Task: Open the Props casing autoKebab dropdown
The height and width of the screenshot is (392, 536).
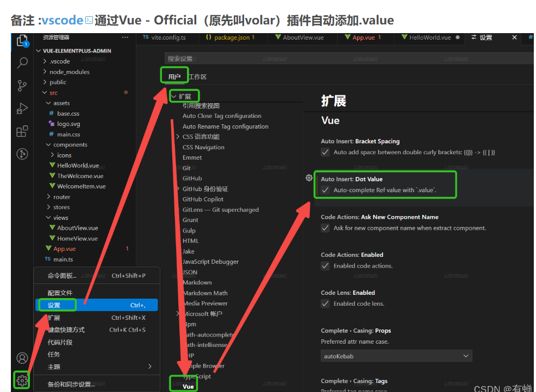Action: tap(396, 356)
